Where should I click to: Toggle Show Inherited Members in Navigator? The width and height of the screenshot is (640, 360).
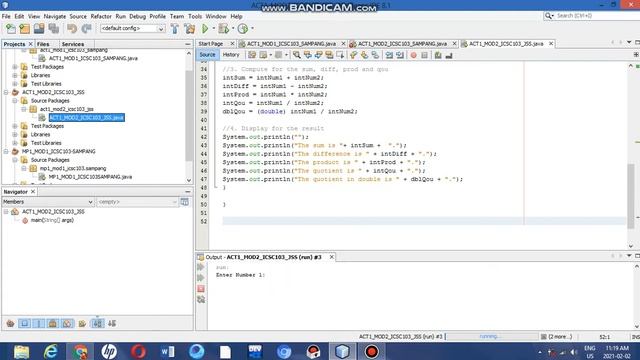[x=10, y=323]
